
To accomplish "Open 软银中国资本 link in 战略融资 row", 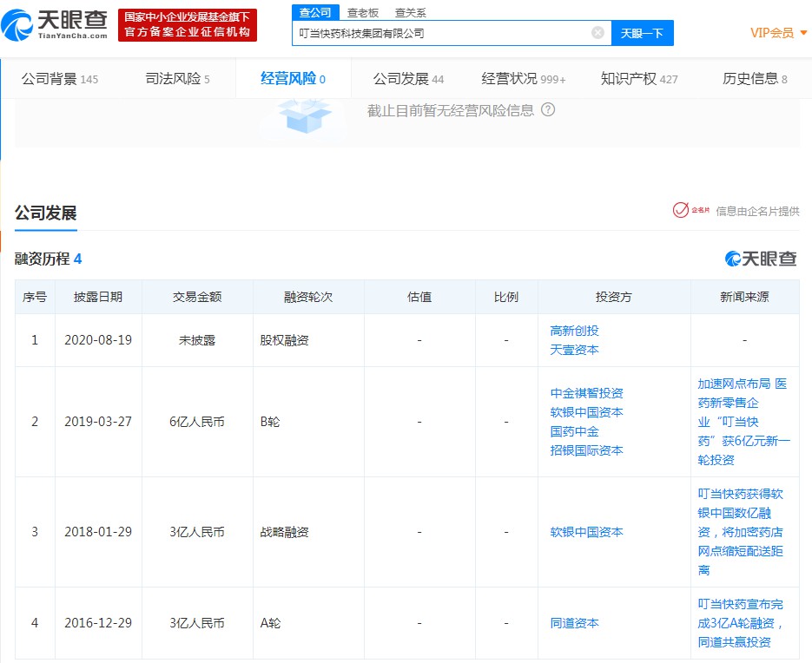I will [x=587, y=532].
